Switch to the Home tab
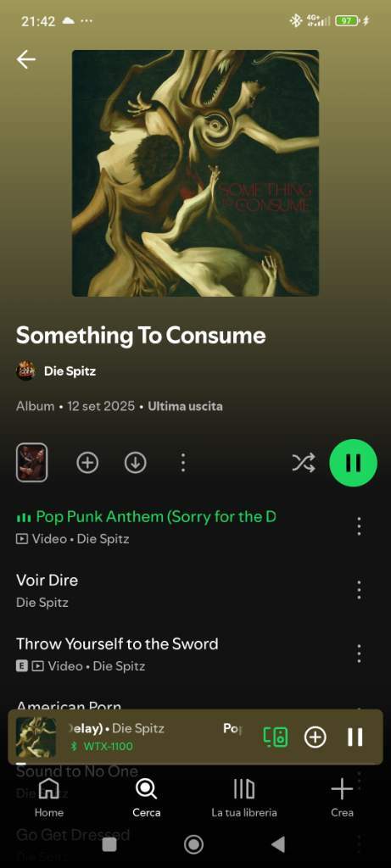This screenshot has width=391, height=868. 48,798
